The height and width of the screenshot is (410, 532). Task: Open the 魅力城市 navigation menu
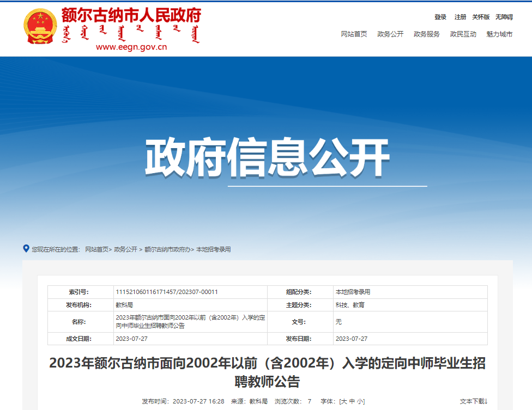click(x=499, y=34)
